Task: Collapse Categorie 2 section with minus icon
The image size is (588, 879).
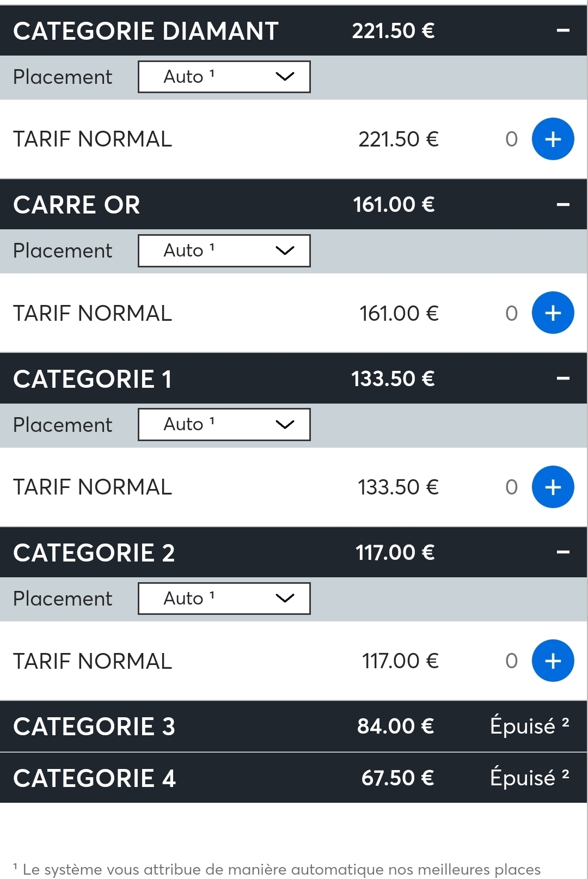Action: point(563,552)
